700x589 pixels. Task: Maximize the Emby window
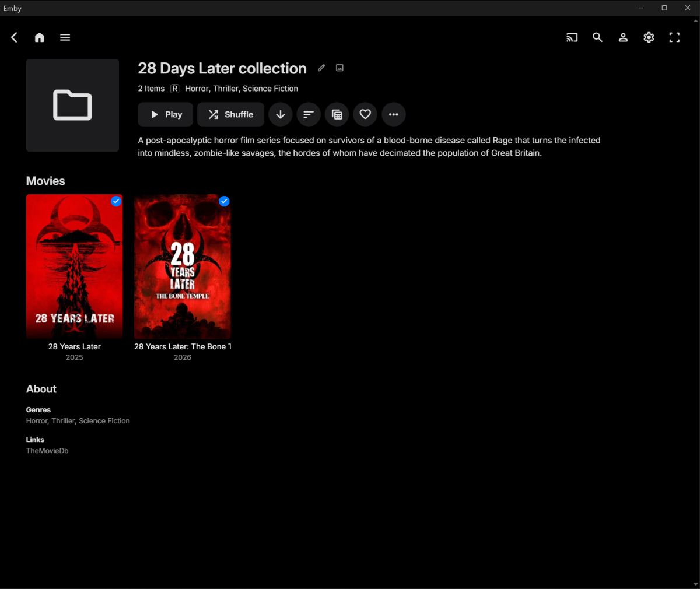click(664, 8)
